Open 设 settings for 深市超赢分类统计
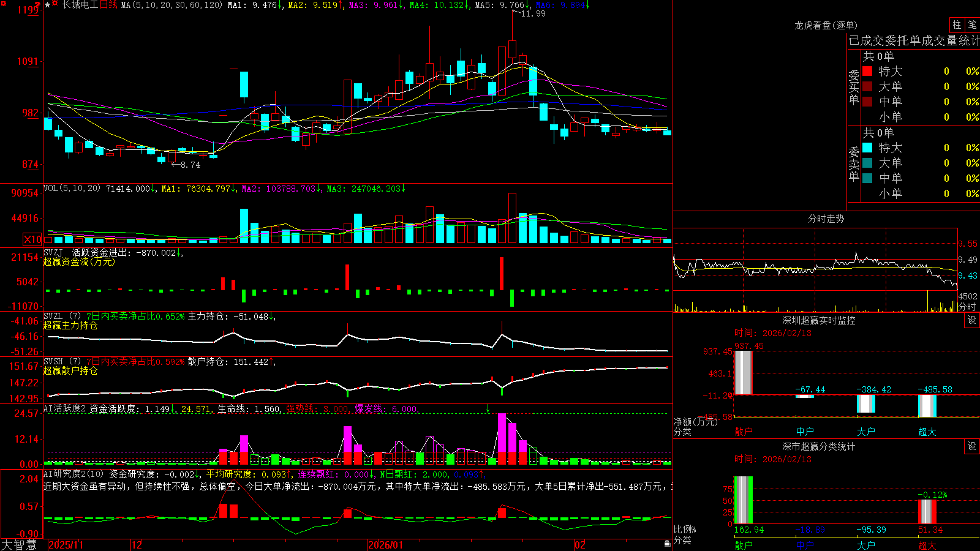Screen dimensions: 980x551 [972, 446]
